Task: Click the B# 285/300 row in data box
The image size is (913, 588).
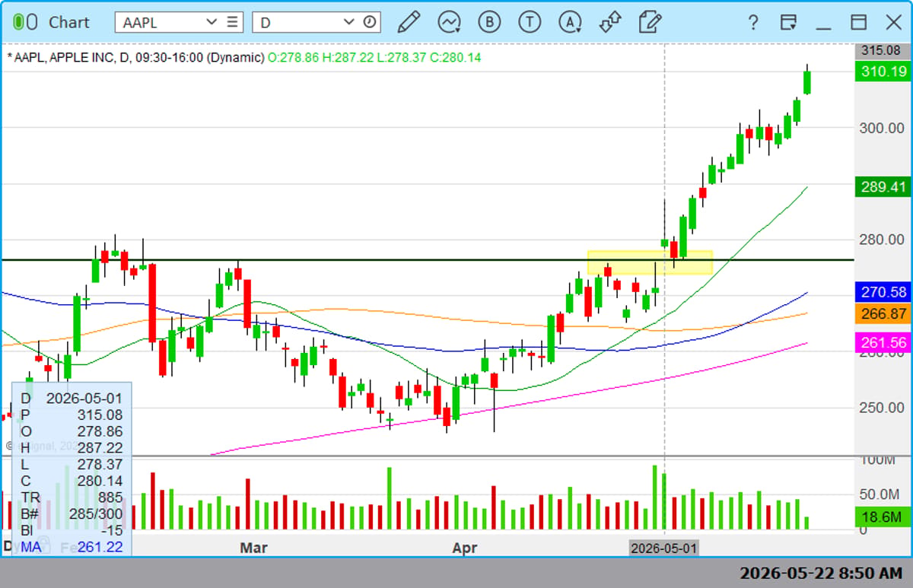Action: (72, 514)
